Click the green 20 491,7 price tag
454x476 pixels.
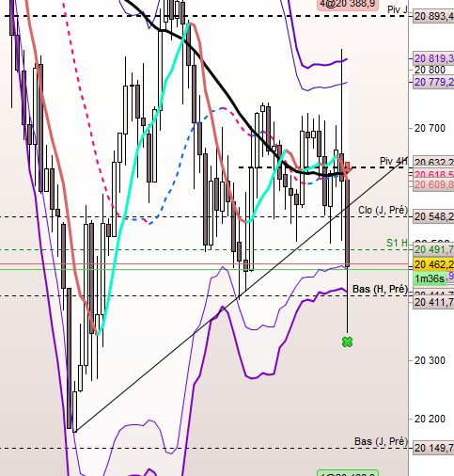click(x=433, y=249)
